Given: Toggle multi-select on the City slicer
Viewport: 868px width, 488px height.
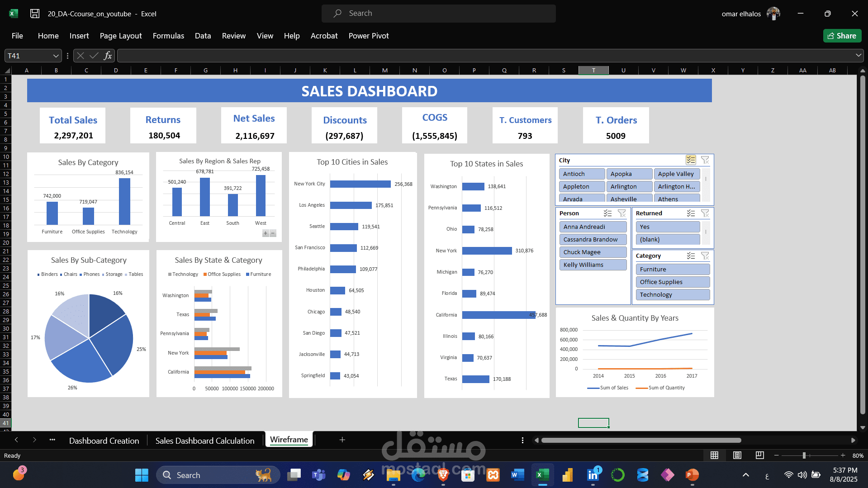Looking at the screenshot, I should click(x=691, y=160).
